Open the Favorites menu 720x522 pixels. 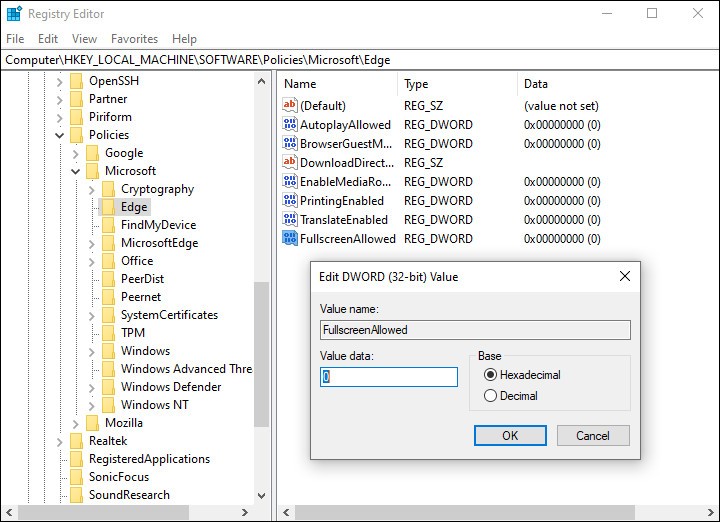pos(135,39)
